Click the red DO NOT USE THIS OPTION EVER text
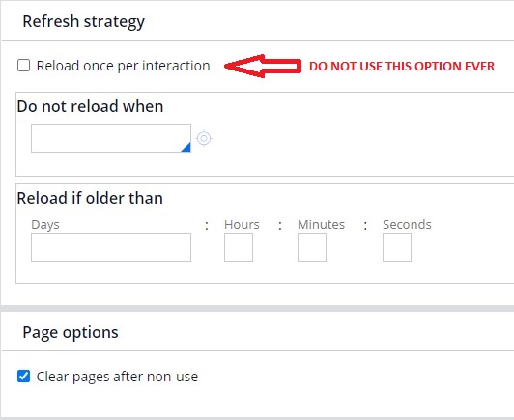Viewport: 514px width, 420px height. click(x=402, y=67)
